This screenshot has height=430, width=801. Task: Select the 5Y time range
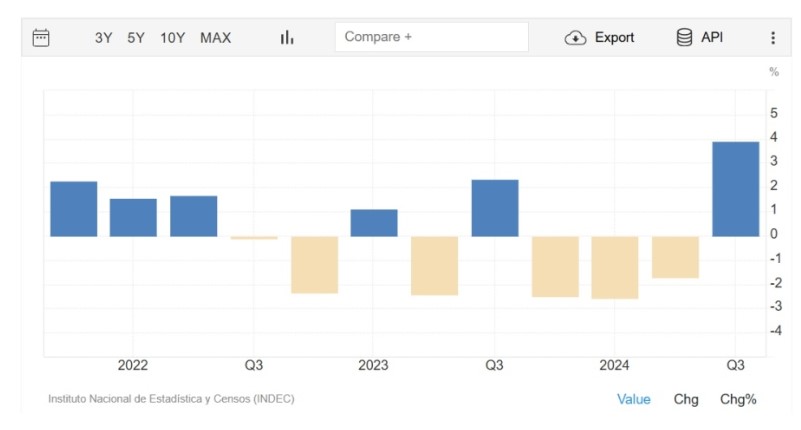tap(136, 38)
